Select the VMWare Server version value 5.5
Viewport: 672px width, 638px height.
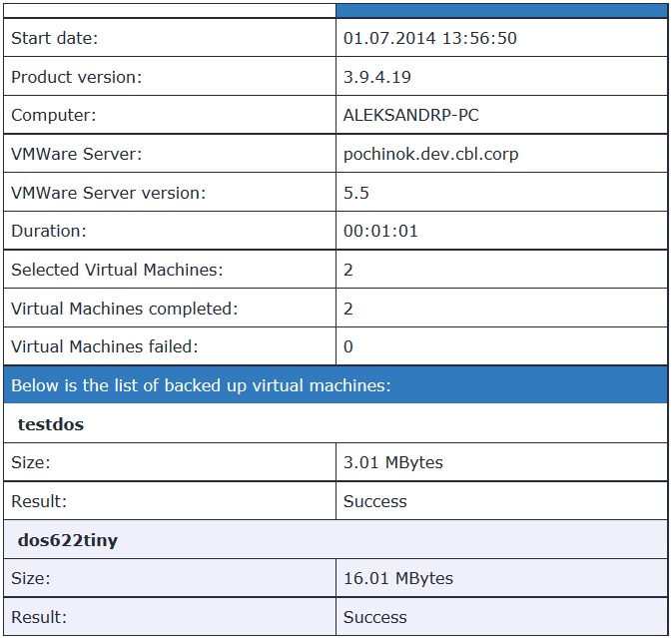[x=355, y=193]
